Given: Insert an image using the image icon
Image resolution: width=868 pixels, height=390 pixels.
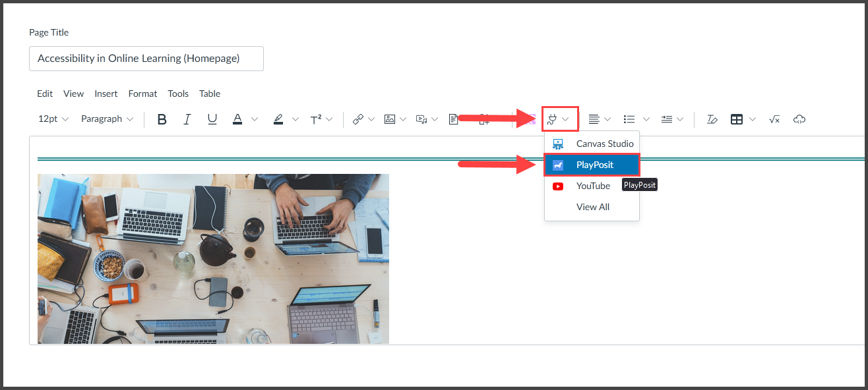Looking at the screenshot, I should pos(390,119).
